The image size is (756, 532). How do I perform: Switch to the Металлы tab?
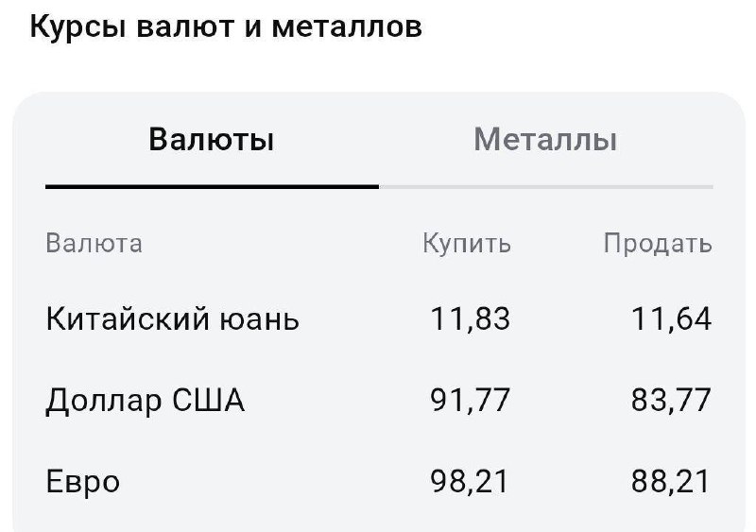click(545, 141)
